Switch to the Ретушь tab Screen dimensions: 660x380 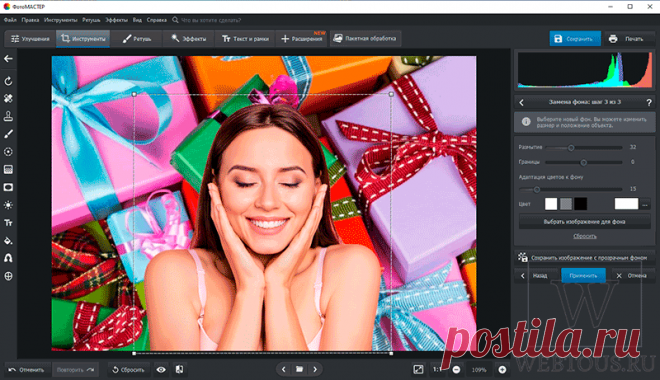136,39
